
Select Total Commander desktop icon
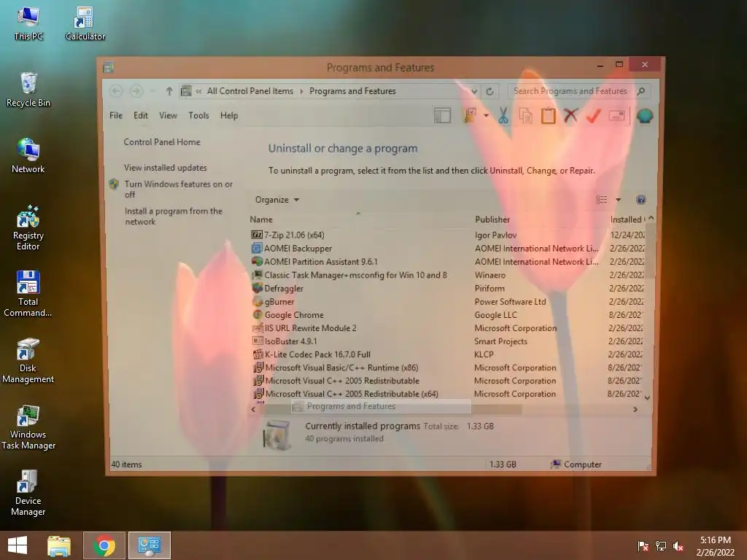pyautogui.click(x=28, y=295)
